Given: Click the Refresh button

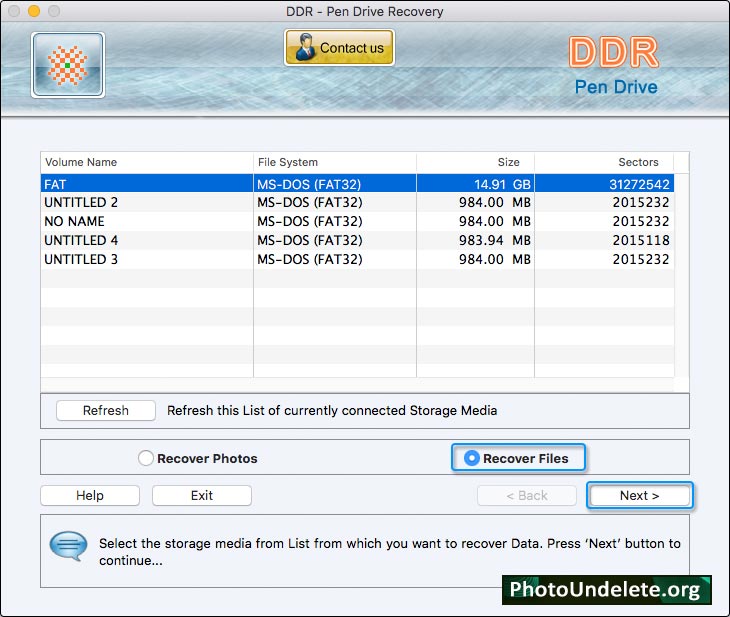Looking at the screenshot, I should click(106, 410).
